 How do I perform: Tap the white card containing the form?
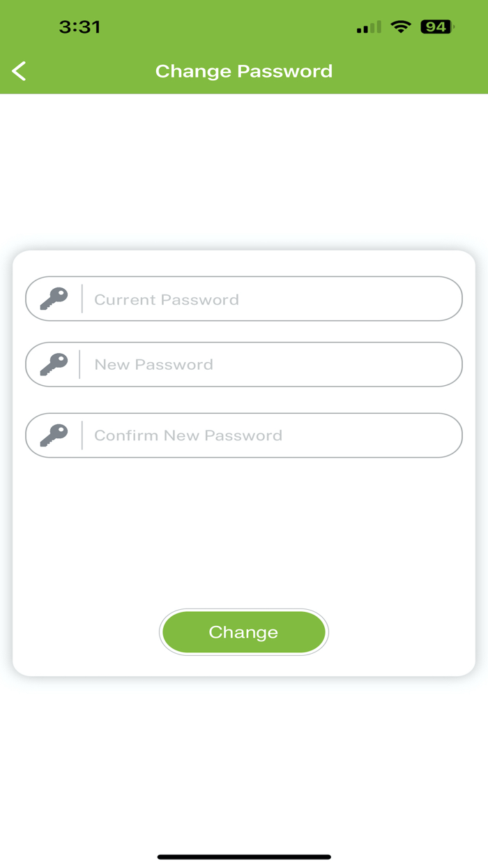coord(244,530)
